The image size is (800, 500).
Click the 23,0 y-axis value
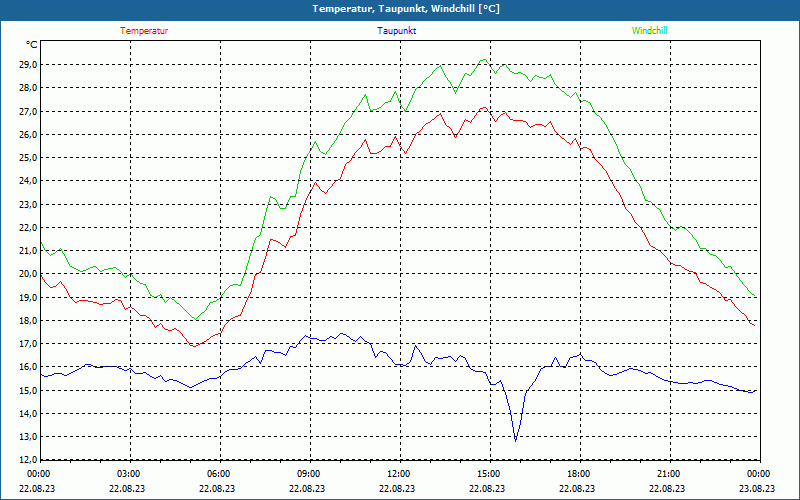pos(28,205)
